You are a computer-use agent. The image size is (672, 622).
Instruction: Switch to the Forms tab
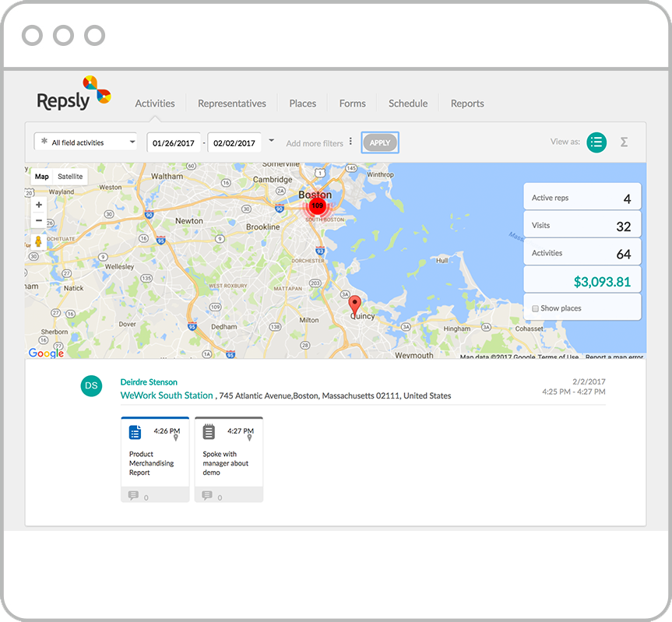352,104
